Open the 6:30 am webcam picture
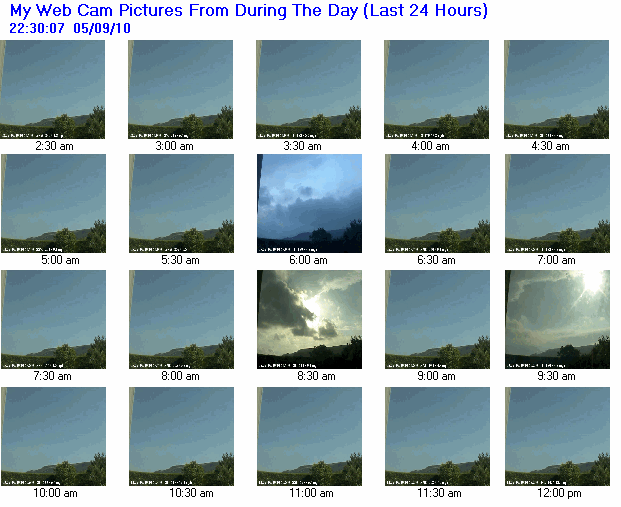Viewport: 621px width, 507px height. coord(437,204)
